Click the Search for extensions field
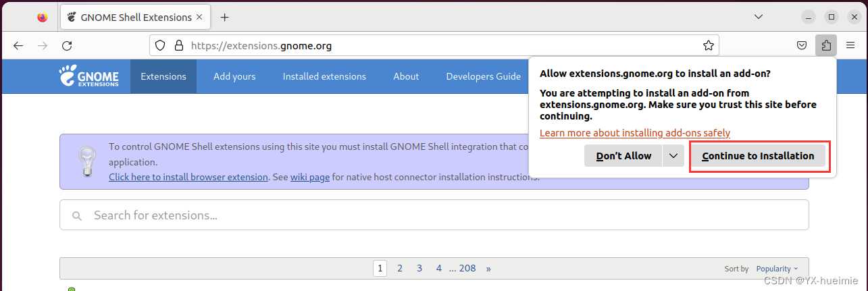The height and width of the screenshot is (291, 868). 434,215
